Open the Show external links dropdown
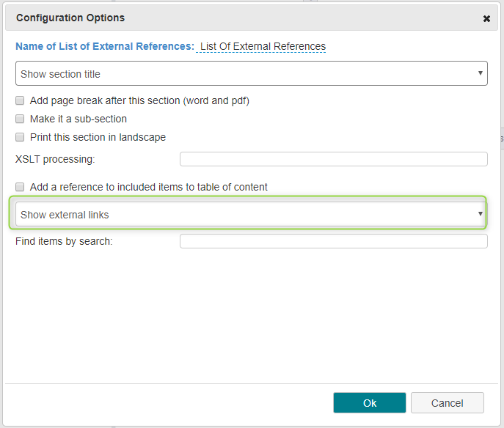This screenshot has width=504, height=428. coord(250,214)
